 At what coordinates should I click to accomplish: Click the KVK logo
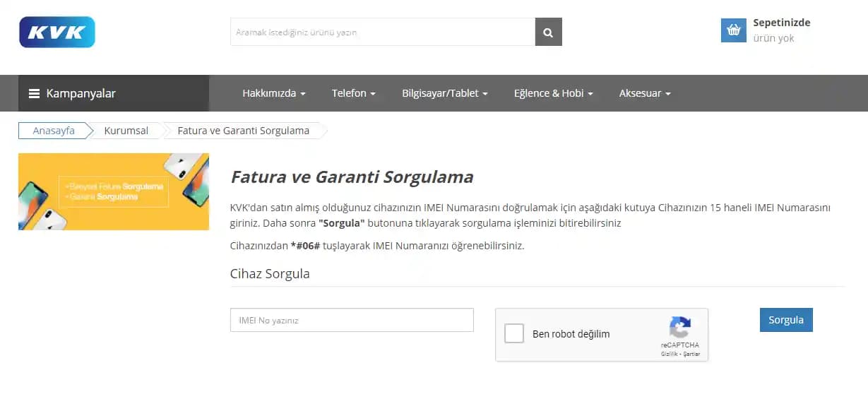click(x=57, y=31)
